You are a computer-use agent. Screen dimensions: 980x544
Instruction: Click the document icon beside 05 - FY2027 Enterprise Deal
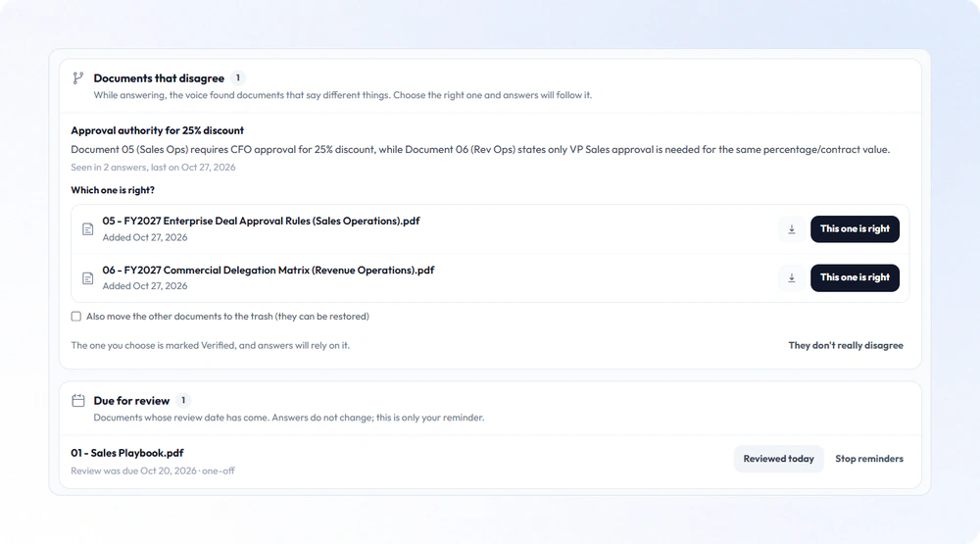pyautogui.click(x=88, y=229)
